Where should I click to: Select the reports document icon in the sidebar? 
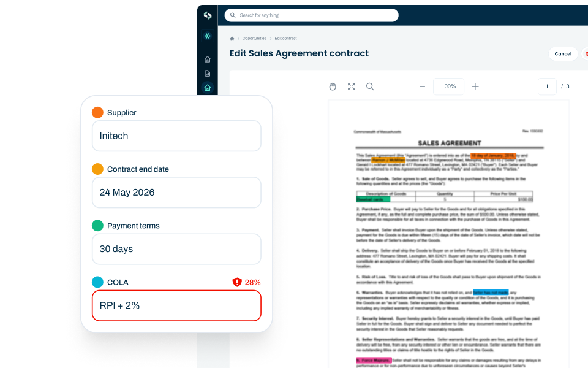pyautogui.click(x=208, y=74)
